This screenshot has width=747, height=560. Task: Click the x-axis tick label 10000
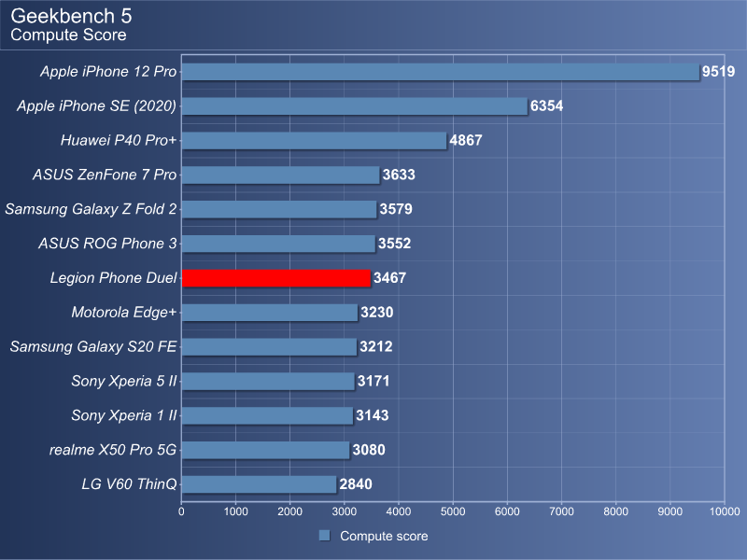click(725, 511)
